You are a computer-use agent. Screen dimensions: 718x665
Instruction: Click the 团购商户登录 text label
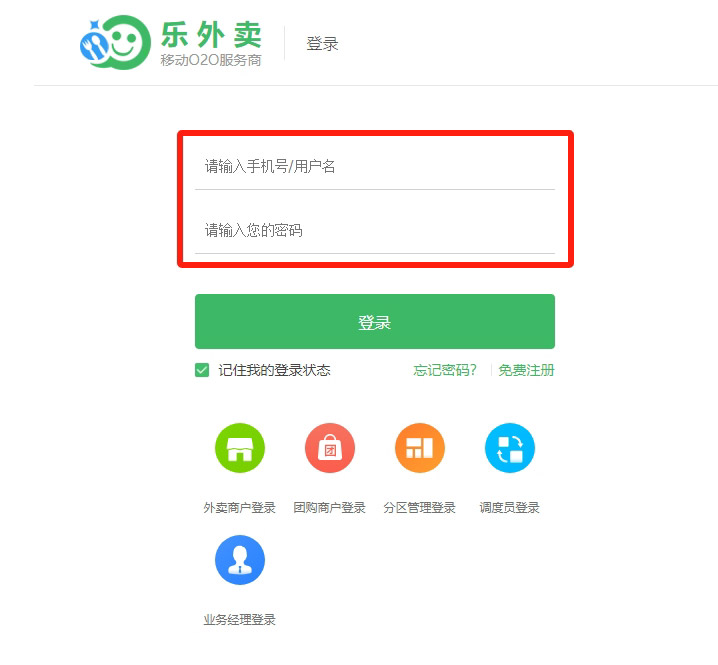[x=330, y=507]
